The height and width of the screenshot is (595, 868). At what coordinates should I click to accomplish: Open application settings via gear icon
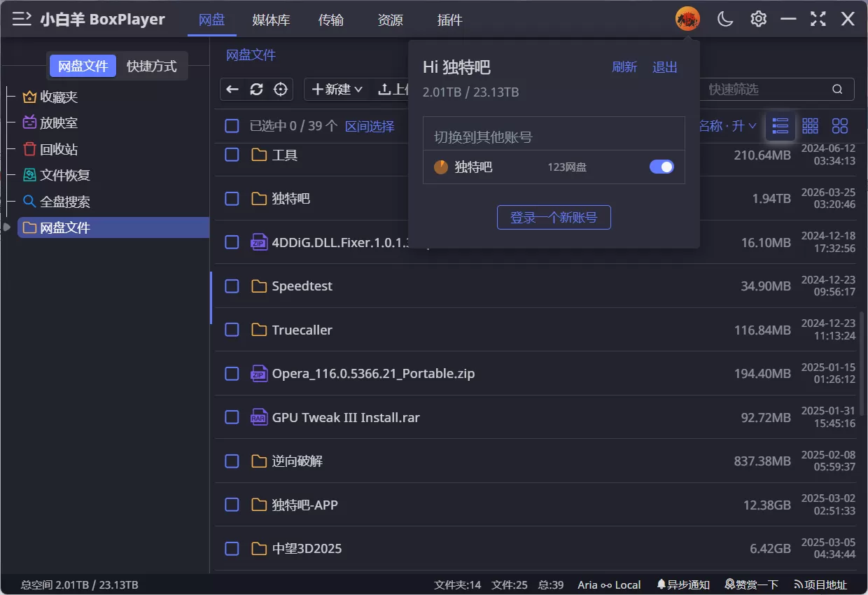757,19
